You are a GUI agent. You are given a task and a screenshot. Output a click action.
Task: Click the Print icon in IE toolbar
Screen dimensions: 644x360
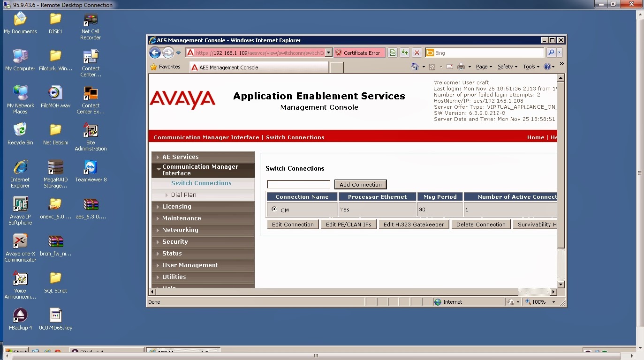tap(461, 67)
